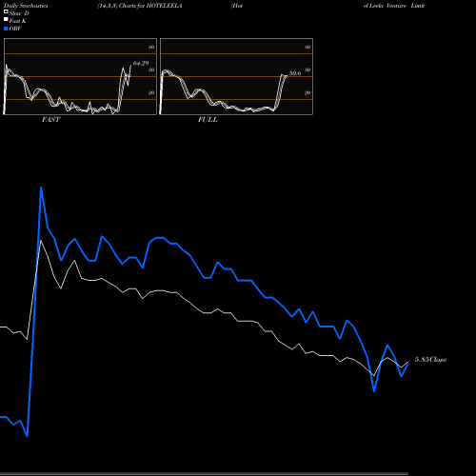Click the highest peak of the blue OBV line
This screenshot has height=476, width=476.
[x=41, y=188]
